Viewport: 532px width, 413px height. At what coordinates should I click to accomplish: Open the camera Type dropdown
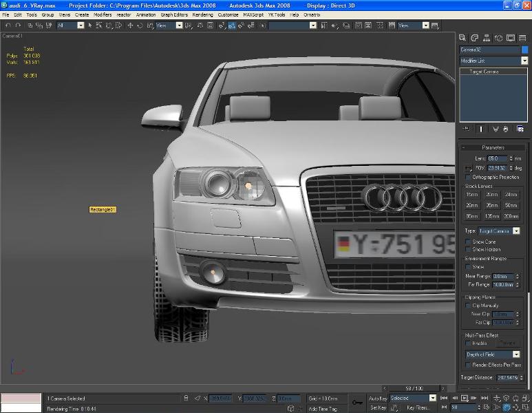coord(516,231)
